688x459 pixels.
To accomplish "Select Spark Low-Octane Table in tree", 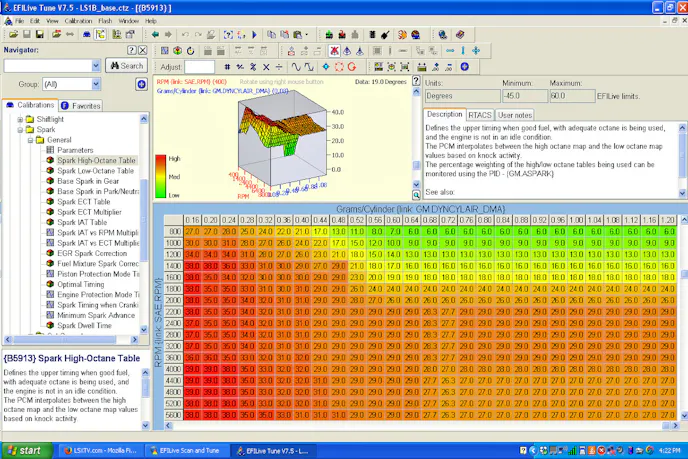I will [96, 171].
